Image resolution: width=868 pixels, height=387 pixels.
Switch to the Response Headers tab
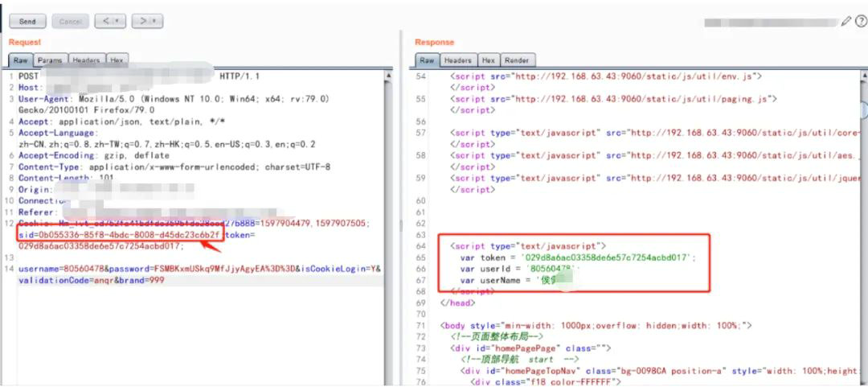[458, 60]
